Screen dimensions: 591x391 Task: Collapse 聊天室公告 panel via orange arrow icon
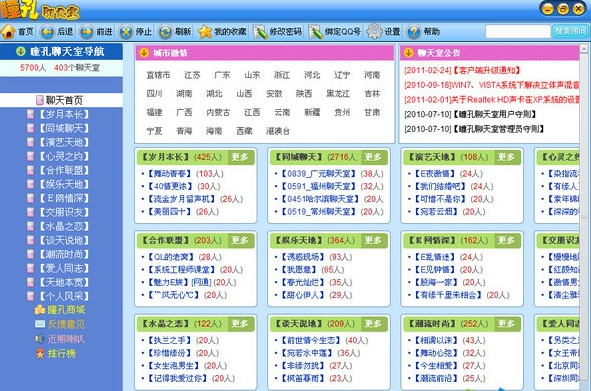409,52
